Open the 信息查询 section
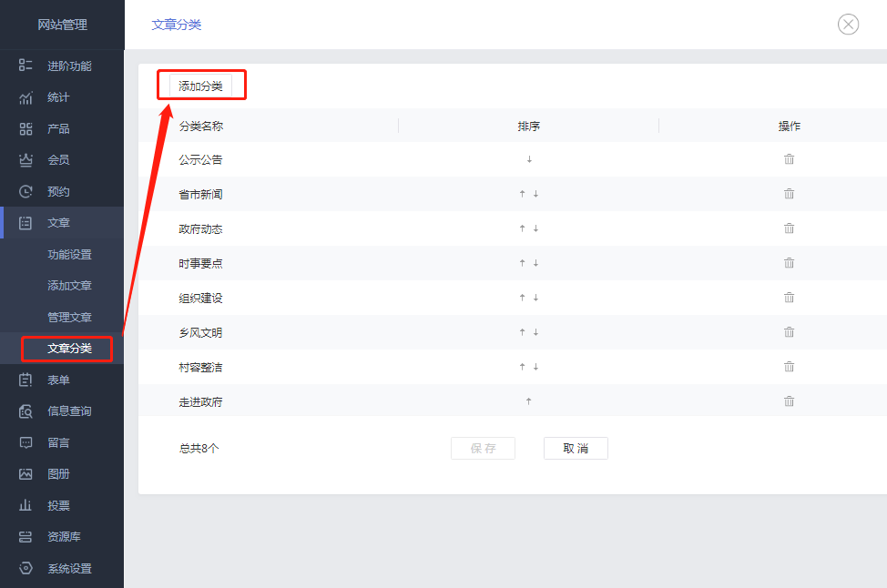This screenshot has height=588, width=887. 62,411
